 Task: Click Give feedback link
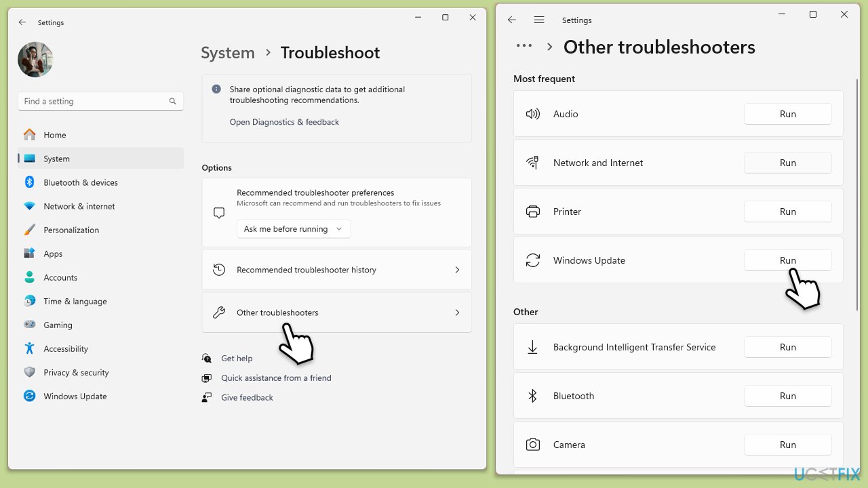(x=247, y=398)
